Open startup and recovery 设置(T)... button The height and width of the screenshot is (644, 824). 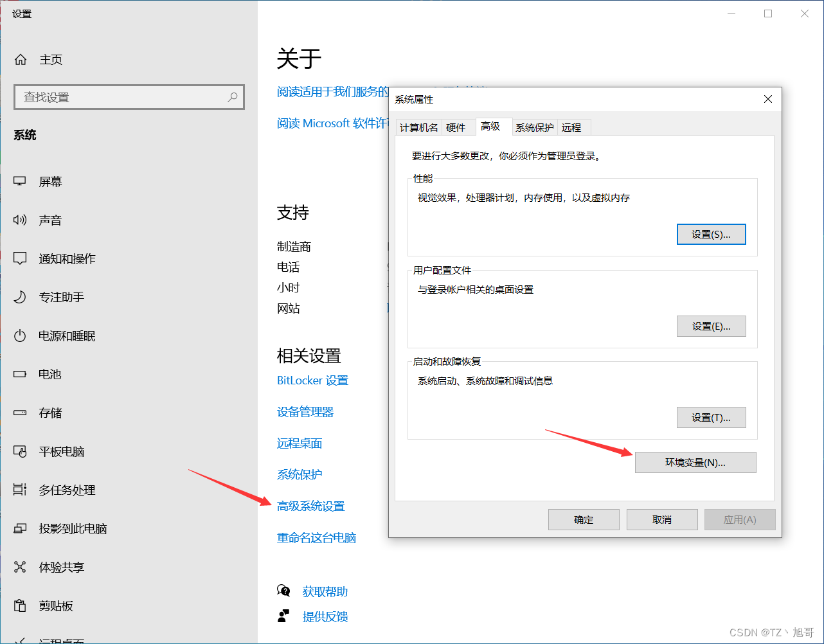(712, 418)
